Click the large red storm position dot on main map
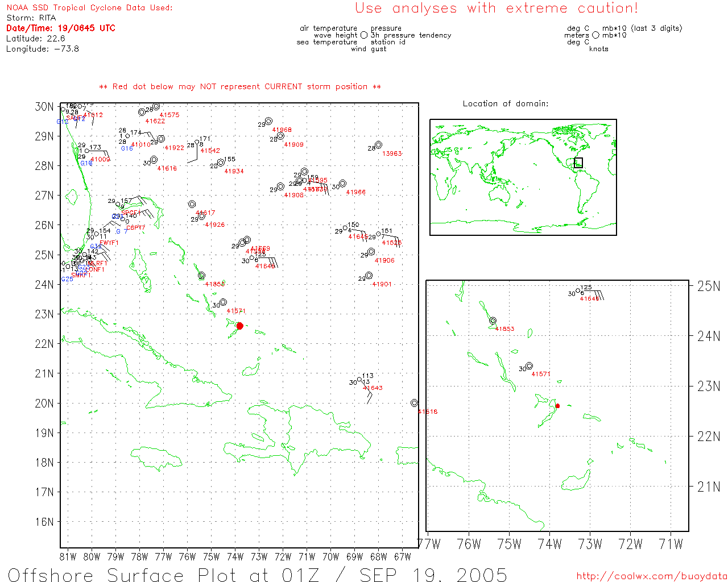728x582 pixels. coord(239,326)
